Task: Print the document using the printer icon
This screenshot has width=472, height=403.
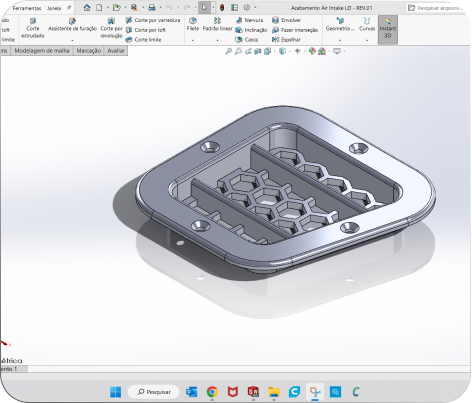Action: tap(152, 7)
